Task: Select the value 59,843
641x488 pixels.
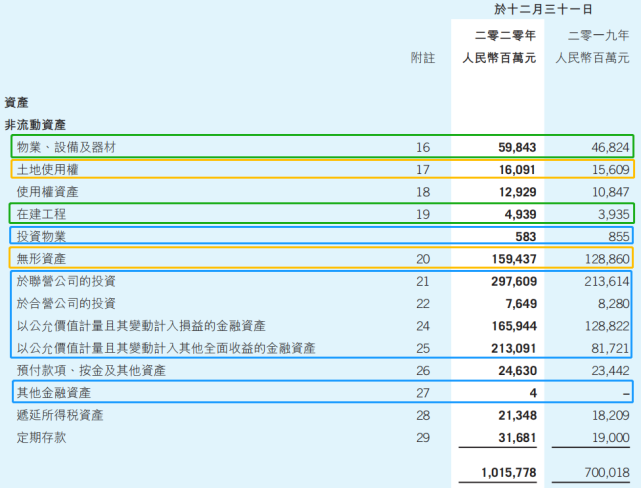Action: (x=517, y=147)
